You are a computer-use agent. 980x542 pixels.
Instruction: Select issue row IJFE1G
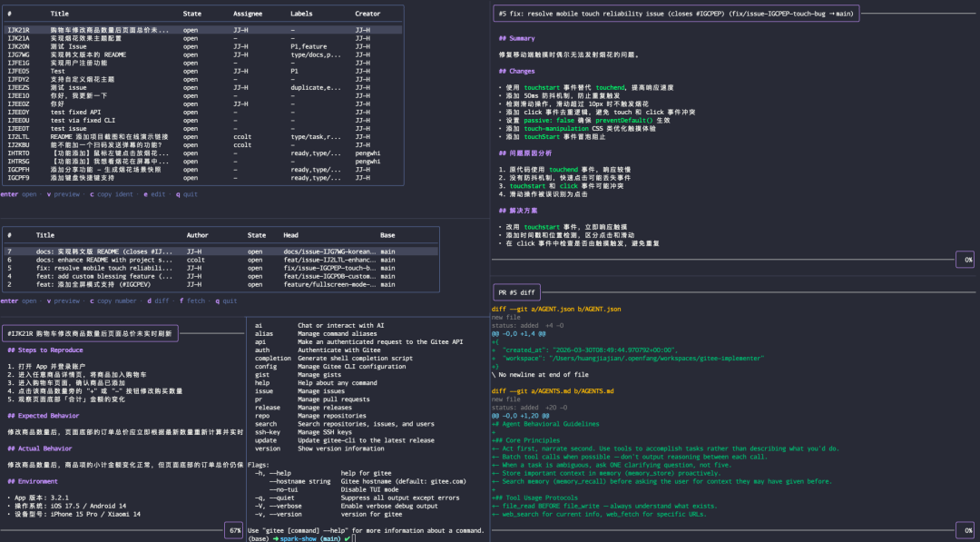[203, 63]
